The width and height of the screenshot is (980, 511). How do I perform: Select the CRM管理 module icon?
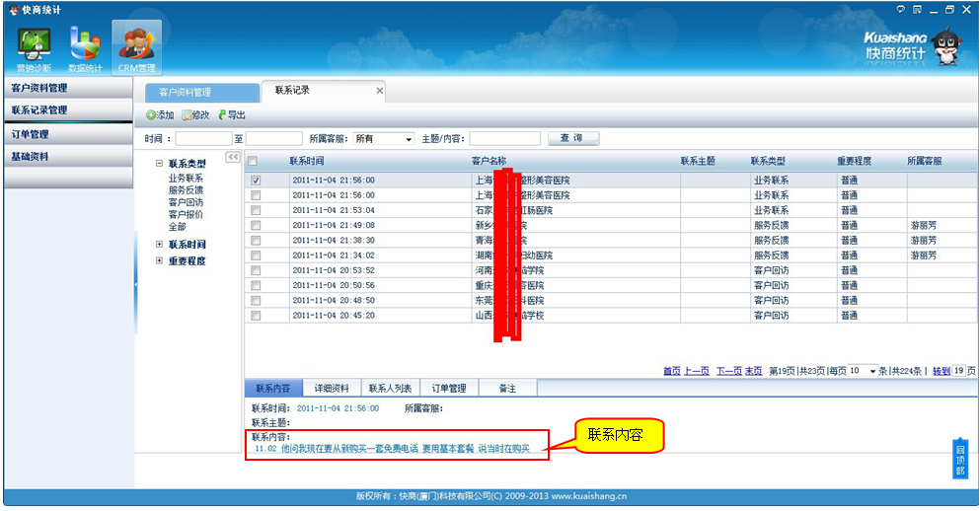coord(135,46)
